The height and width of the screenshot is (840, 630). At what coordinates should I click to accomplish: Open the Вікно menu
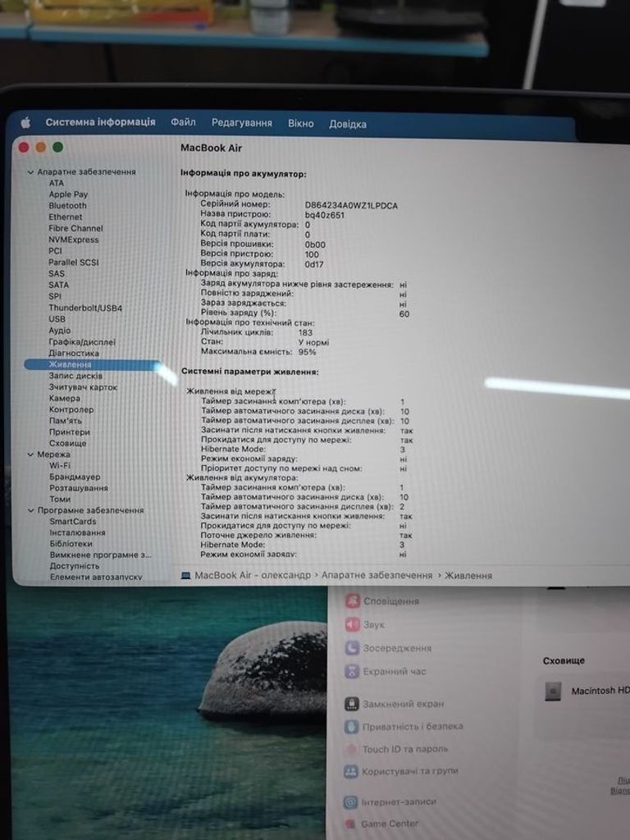pos(300,123)
